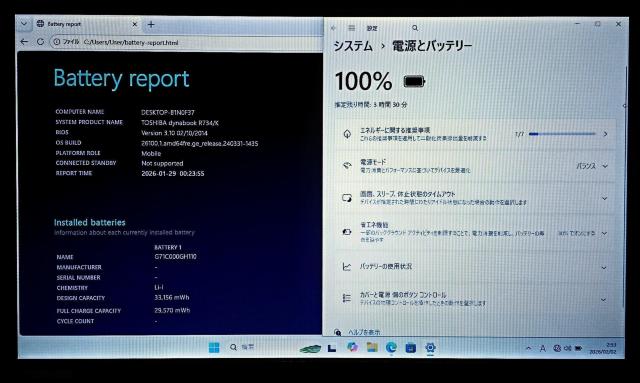Click the file info icon in address bar
The height and width of the screenshot is (383, 640).
(x=57, y=42)
